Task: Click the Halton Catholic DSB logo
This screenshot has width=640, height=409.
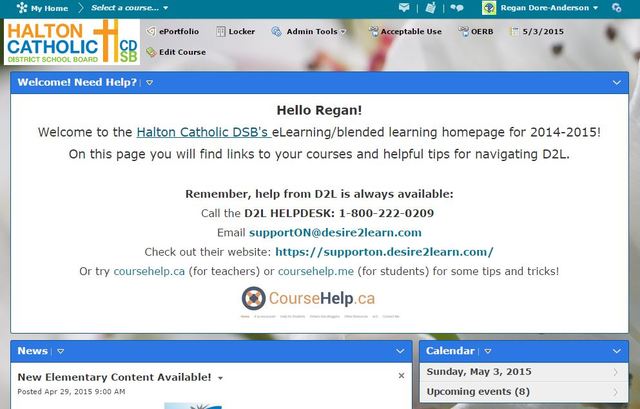Action: tap(72, 42)
